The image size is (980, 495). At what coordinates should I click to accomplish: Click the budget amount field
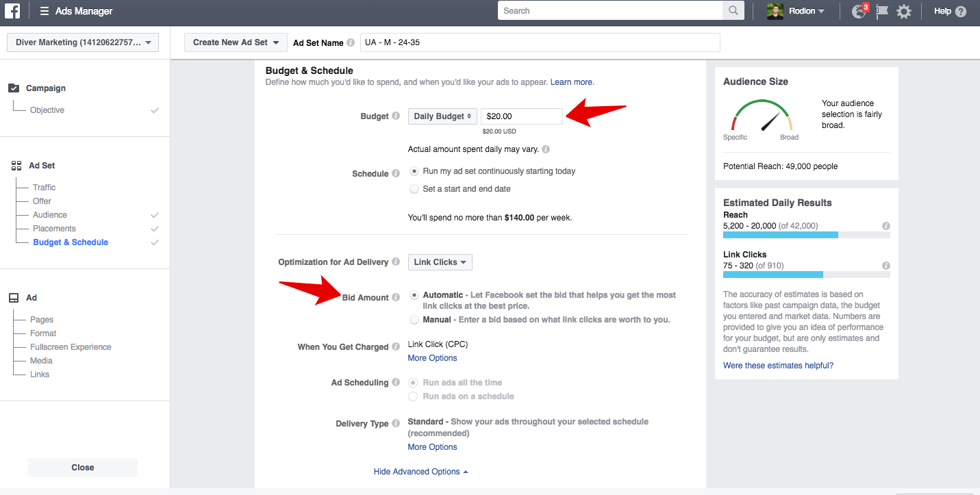pyautogui.click(x=521, y=116)
